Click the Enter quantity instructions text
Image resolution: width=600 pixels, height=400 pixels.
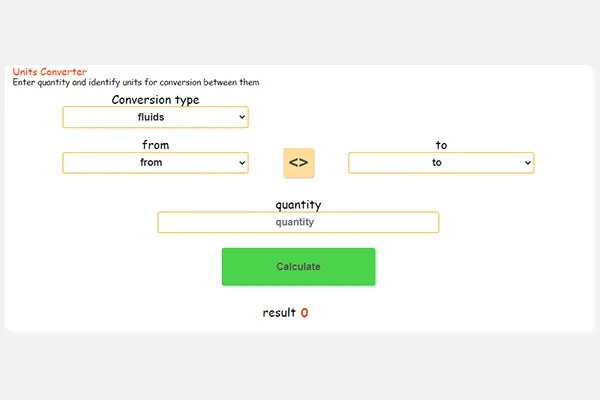click(135, 82)
